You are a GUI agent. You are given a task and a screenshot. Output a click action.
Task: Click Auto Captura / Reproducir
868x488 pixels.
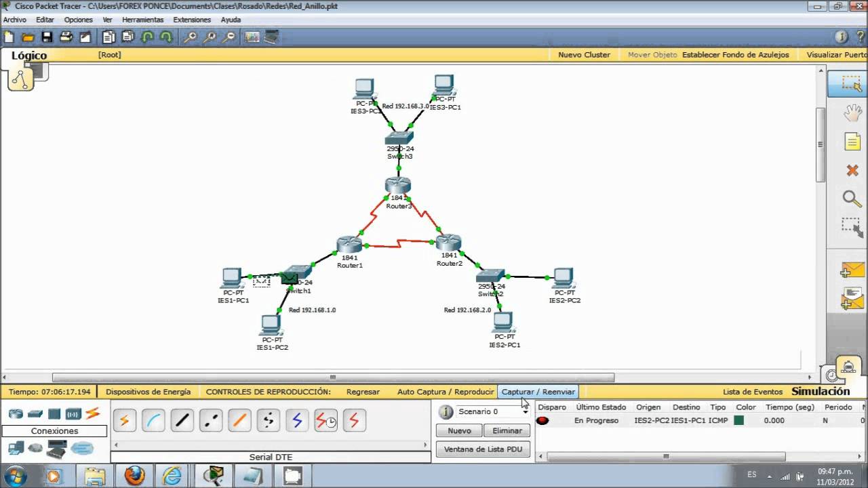tap(446, 392)
